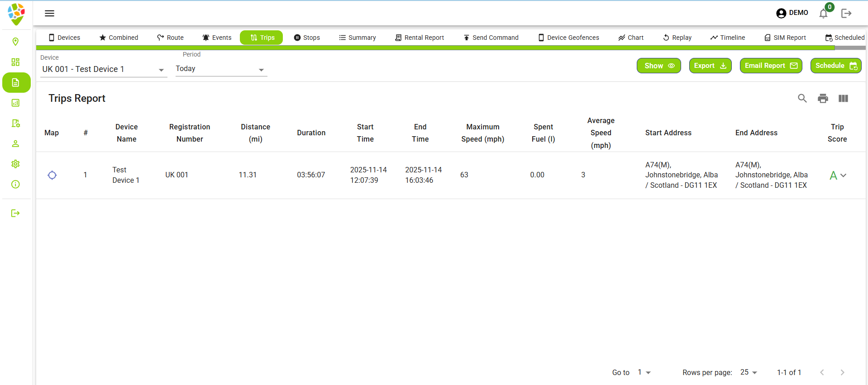Image resolution: width=868 pixels, height=385 pixels.
Task: Click the notifications bell icon
Action: (823, 14)
